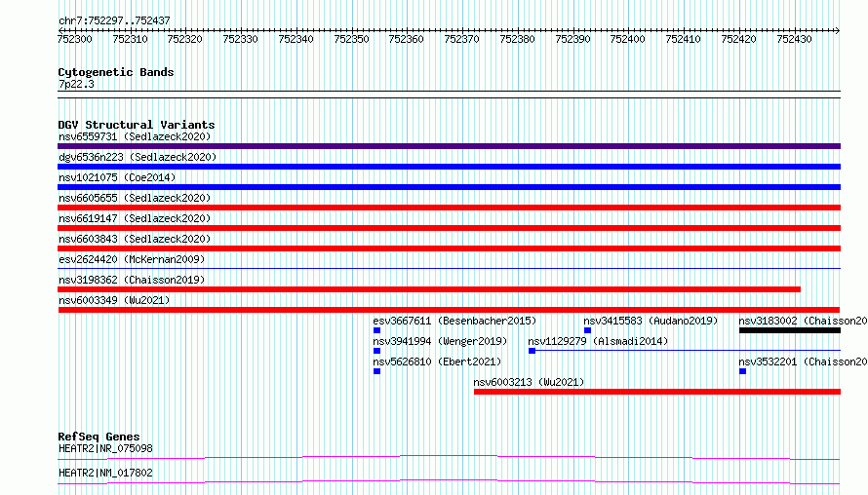Open the HEATR2|NR_075098 gene label
The width and height of the screenshot is (868, 495).
105,448
